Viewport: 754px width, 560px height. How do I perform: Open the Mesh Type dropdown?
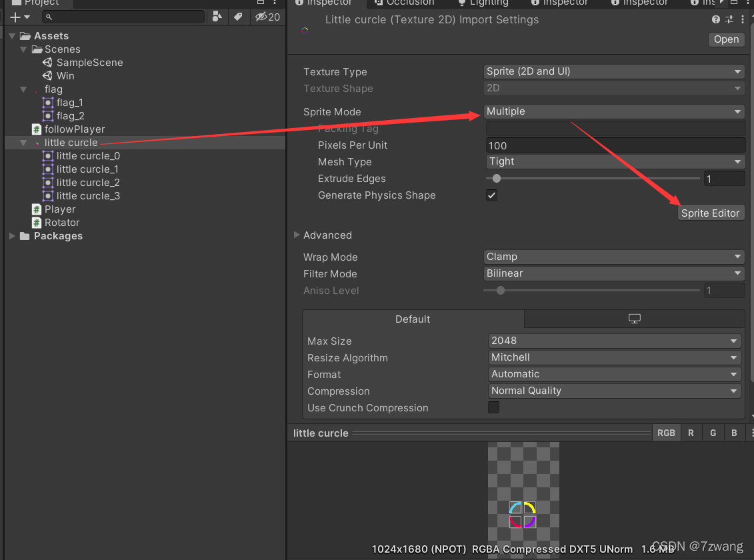tap(615, 161)
